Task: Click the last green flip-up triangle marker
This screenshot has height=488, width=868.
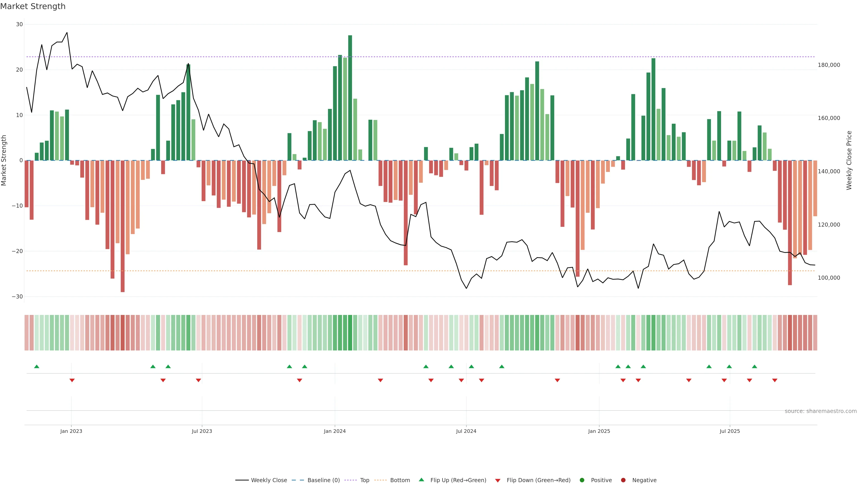Action: [x=755, y=366]
